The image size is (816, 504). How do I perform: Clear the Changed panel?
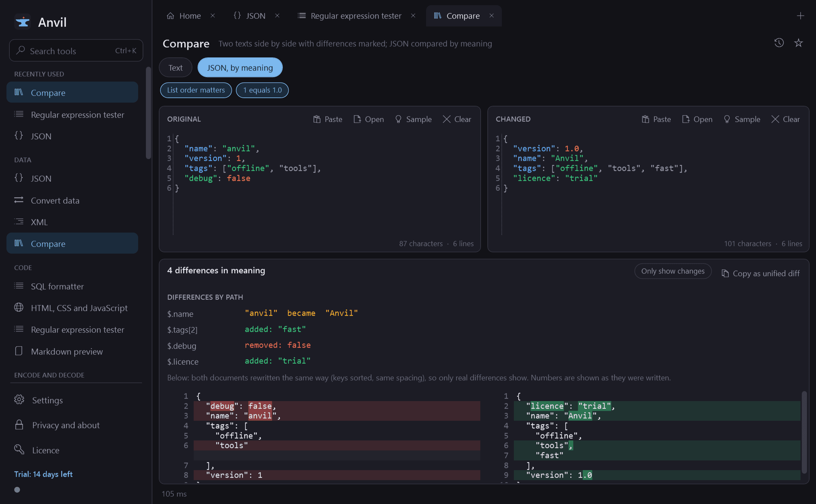coord(785,119)
